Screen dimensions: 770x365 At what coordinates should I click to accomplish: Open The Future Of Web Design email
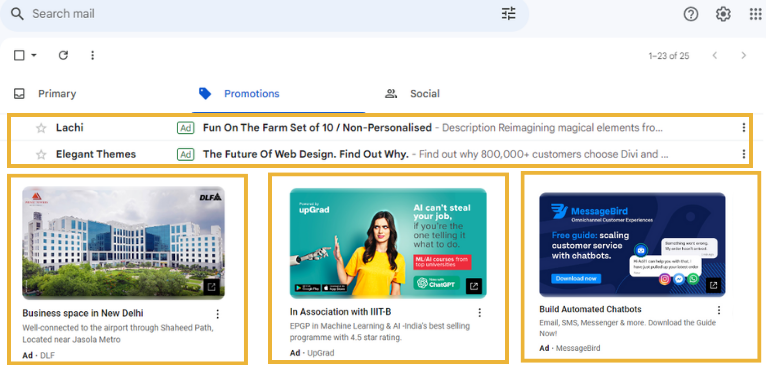(x=305, y=154)
